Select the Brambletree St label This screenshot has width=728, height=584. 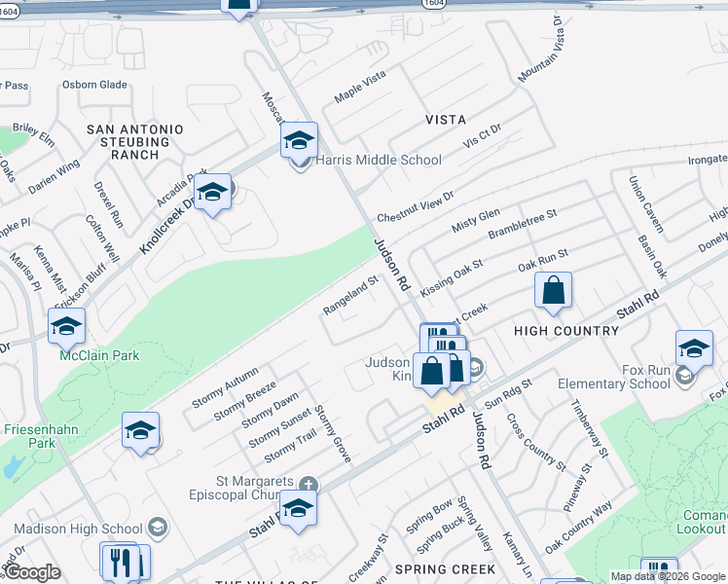point(523,224)
